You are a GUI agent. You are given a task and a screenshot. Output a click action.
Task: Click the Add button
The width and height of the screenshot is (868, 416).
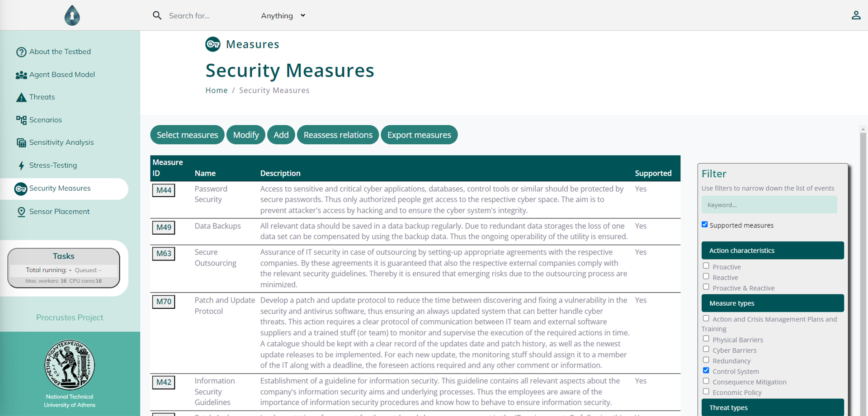[281, 135]
